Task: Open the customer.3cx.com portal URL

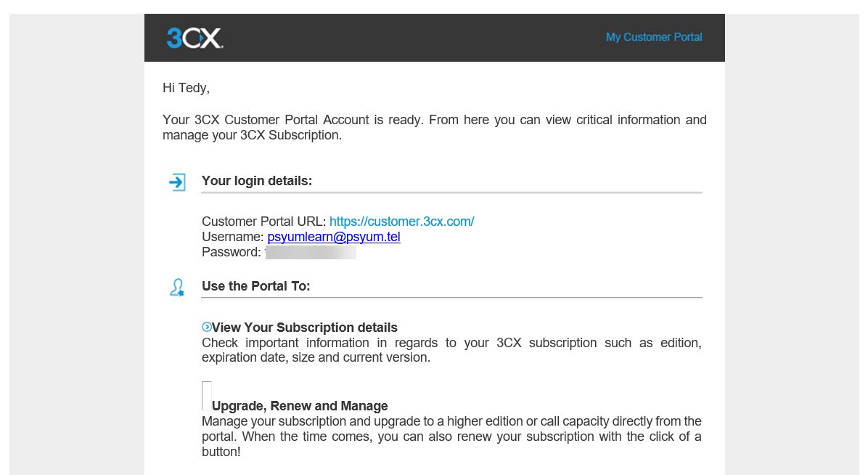Action: pyautogui.click(x=401, y=222)
